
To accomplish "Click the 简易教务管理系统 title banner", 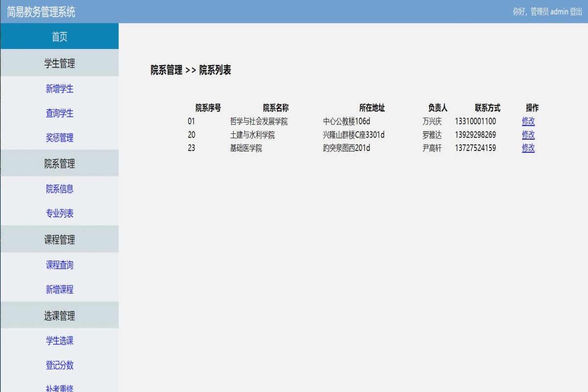I will coord(42,10).
